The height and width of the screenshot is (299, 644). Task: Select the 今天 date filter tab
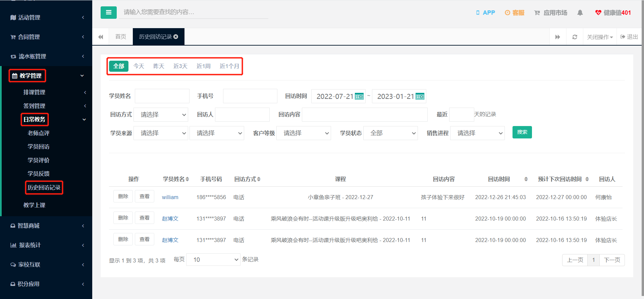tap(139, 66)
